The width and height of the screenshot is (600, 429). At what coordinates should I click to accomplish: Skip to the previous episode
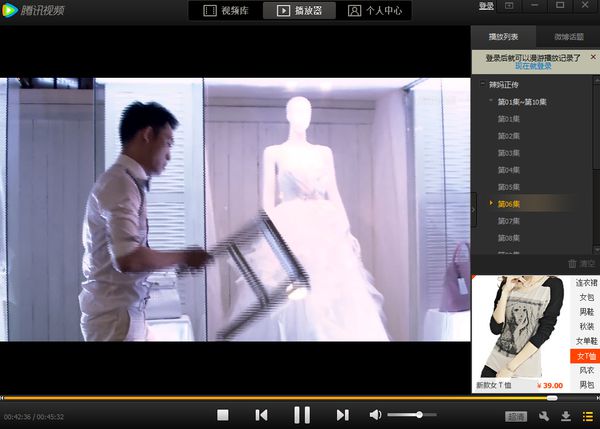point(261,415)
